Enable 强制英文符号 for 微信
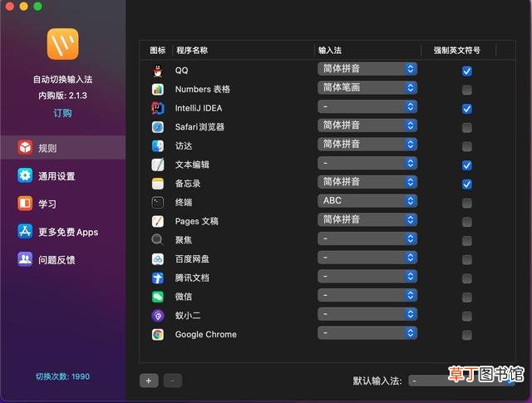Image resolution: width=532 pixels, height=403 pixels. coord(467,297)
